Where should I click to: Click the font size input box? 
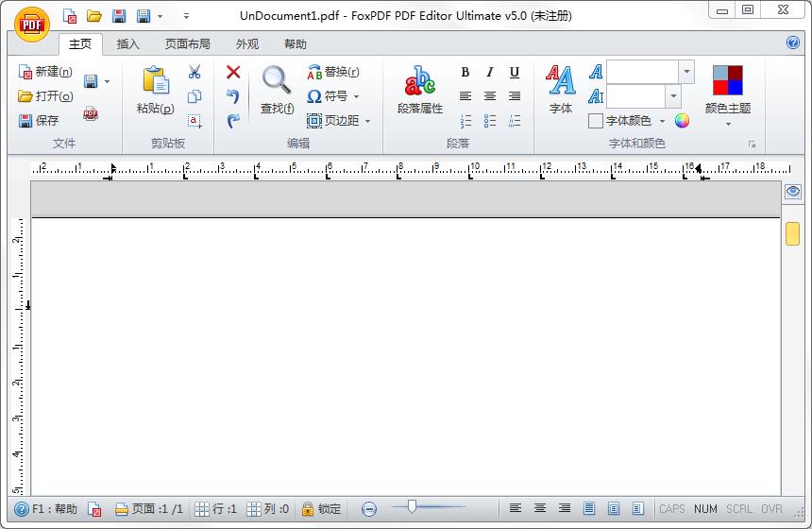click(x=636, y=96)
